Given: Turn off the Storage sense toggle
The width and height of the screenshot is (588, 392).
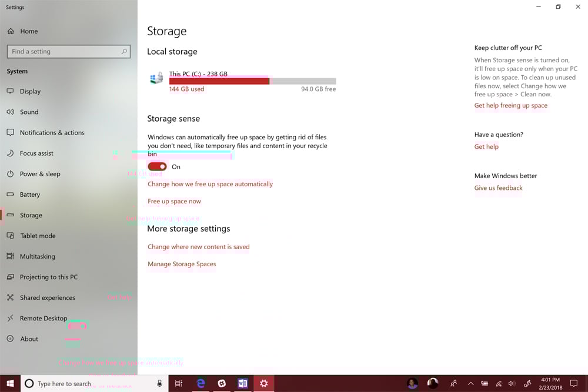Looking at the screenshot, I should 157,166.
